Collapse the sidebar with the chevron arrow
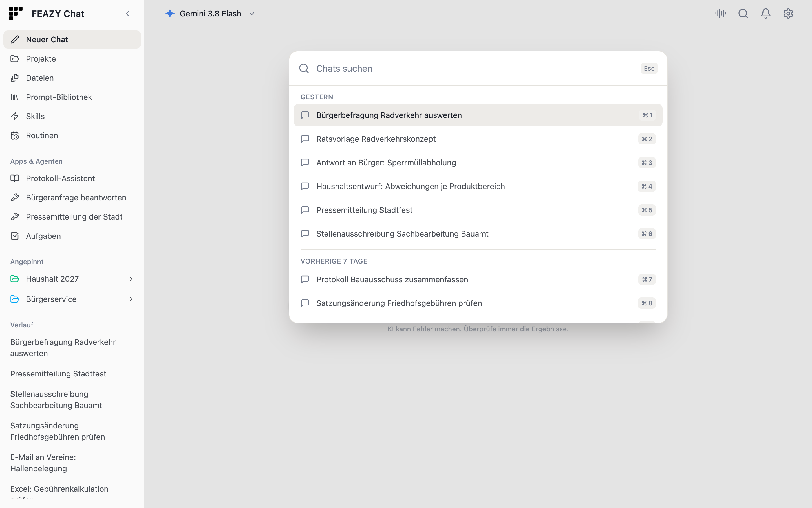The height and width of the screenshot is (508, 812). [127, 14]
